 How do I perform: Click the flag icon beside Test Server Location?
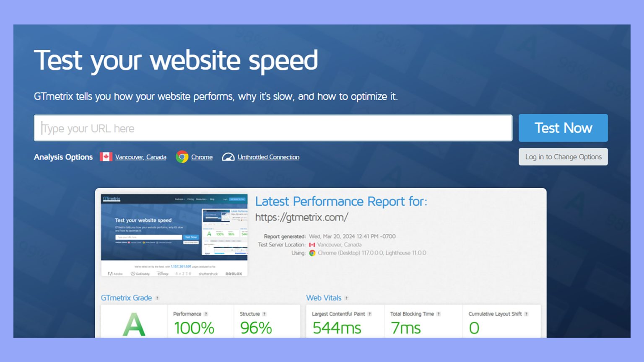click(x=312, y=245)
